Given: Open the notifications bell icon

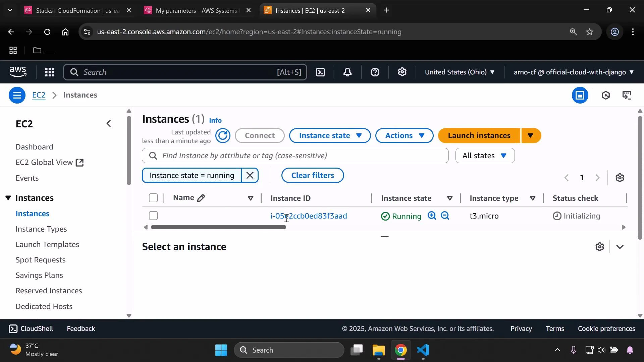Looking at the screenshot, I should coord(348,72).
